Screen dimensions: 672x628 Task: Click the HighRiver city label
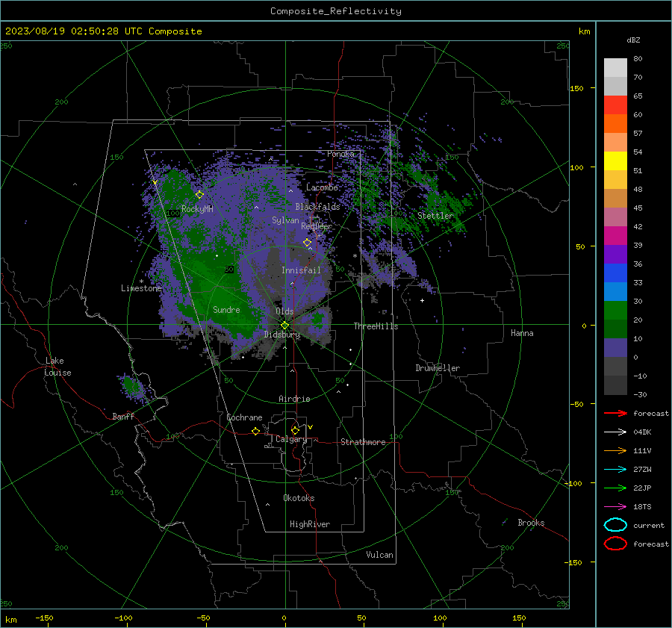[x=310, y=524]
